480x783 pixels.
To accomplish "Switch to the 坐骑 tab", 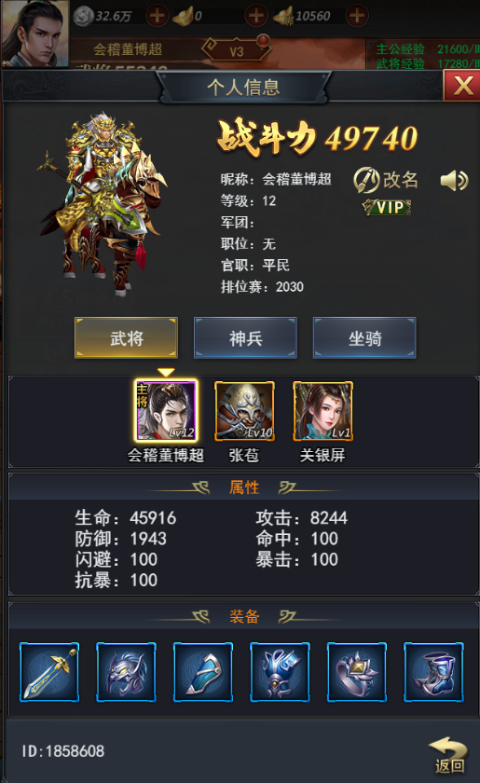I will pyautogui.click(x=365, y=338).
